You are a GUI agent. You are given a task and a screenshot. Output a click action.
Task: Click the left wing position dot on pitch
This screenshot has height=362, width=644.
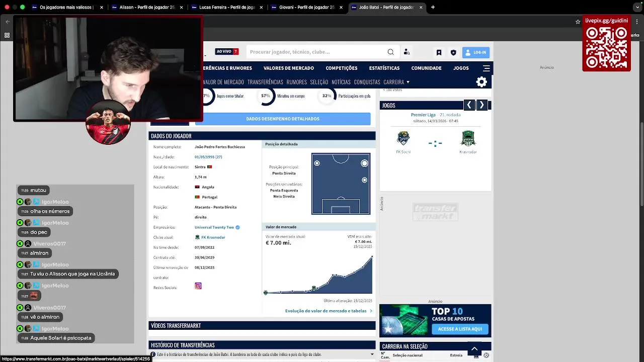click(x=317, y=163)
